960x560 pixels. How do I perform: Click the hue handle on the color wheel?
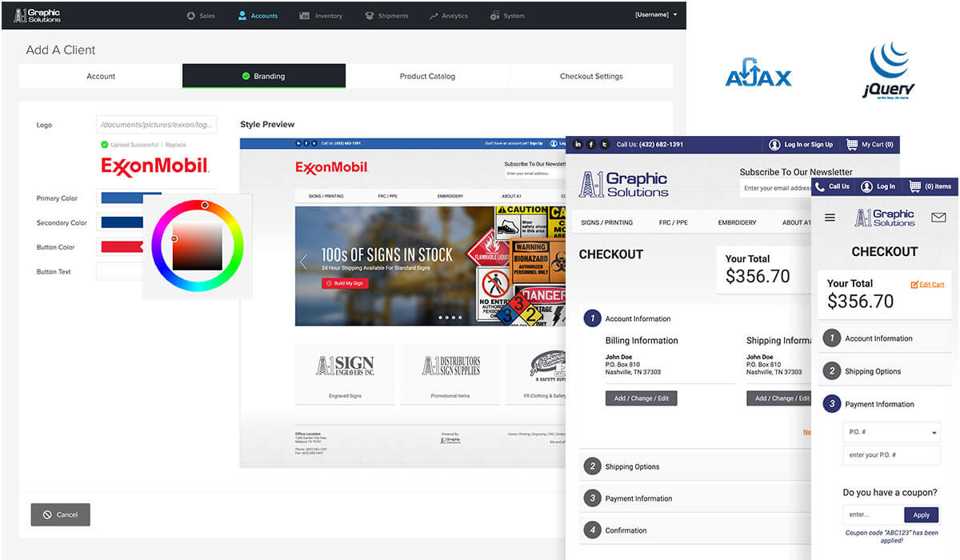coord(205,206)
